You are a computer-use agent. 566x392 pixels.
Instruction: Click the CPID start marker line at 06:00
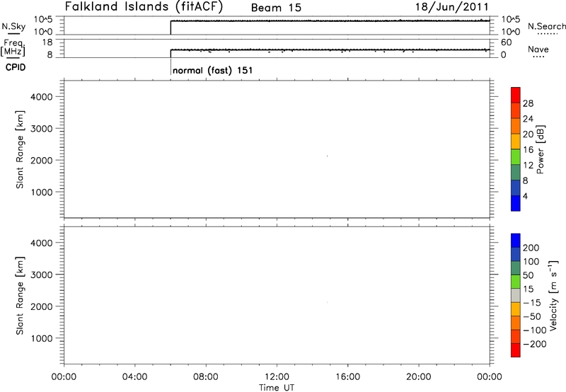pos(171,67)
